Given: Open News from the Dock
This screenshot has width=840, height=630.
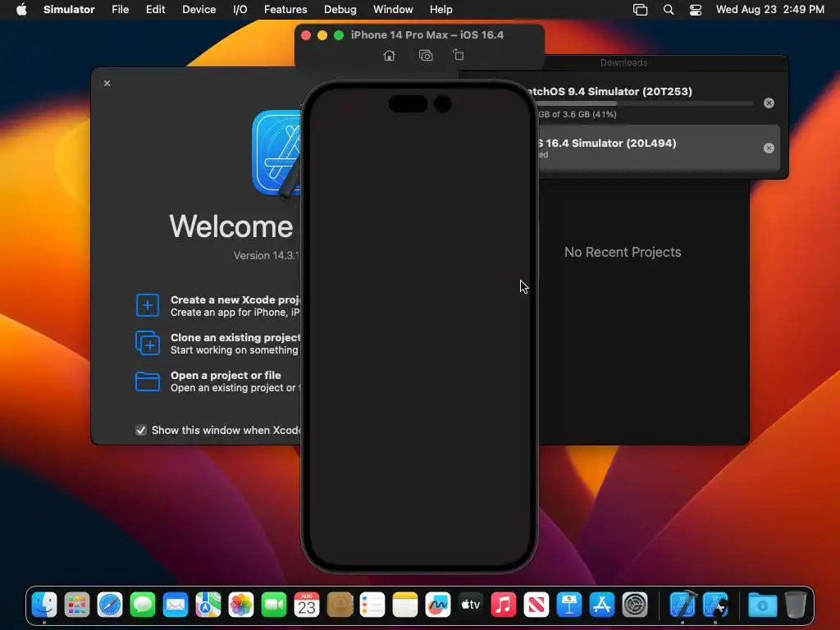Looking at the screenshot, I should pos(536,605).
